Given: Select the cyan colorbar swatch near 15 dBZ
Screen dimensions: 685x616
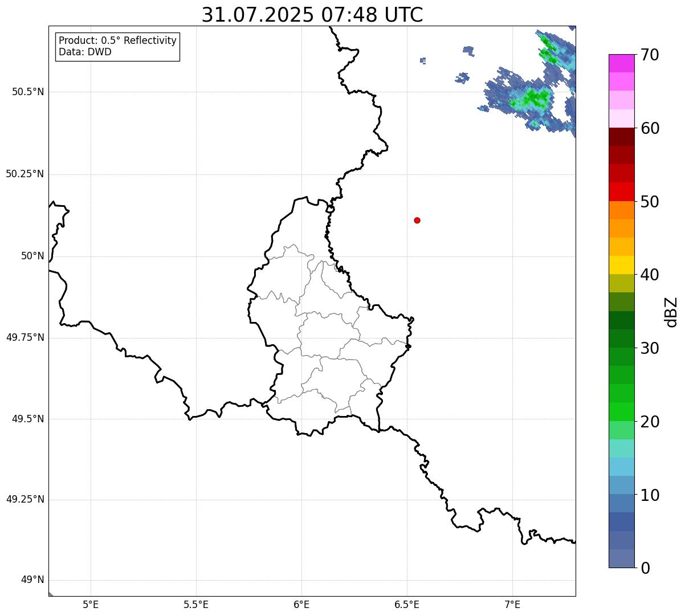Looking at the screenshot, I should pyautogui.click(x=621, y=467).
